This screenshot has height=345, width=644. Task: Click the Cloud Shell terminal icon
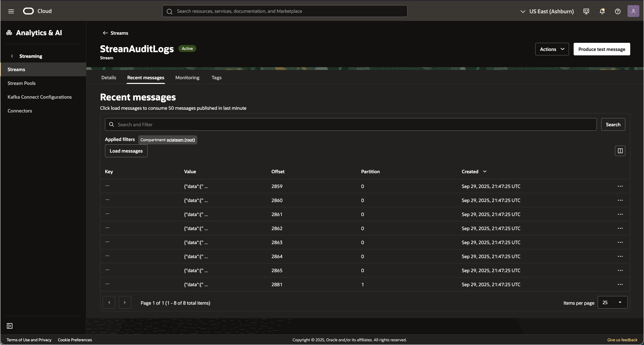[x=586, y=11]
